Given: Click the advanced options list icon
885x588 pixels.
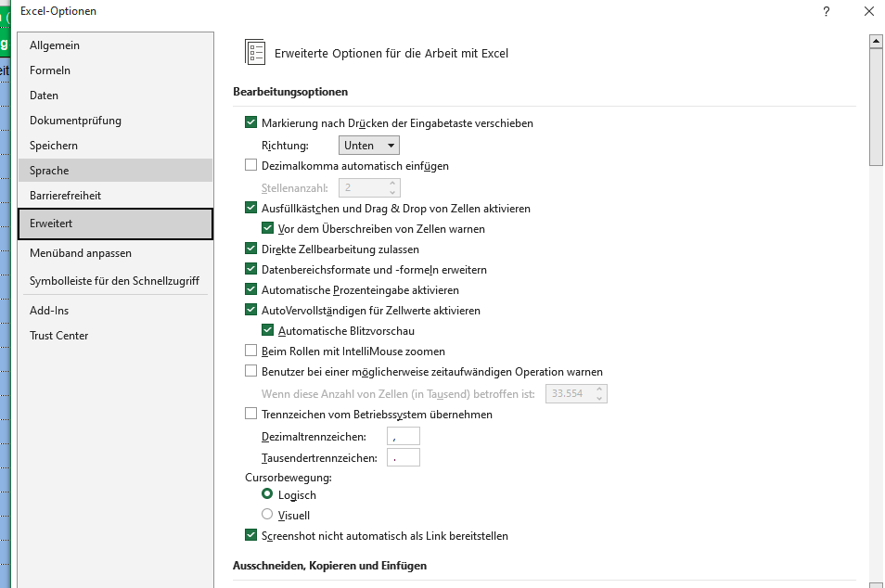Looking at the screenshot, I should pos(255,53).
